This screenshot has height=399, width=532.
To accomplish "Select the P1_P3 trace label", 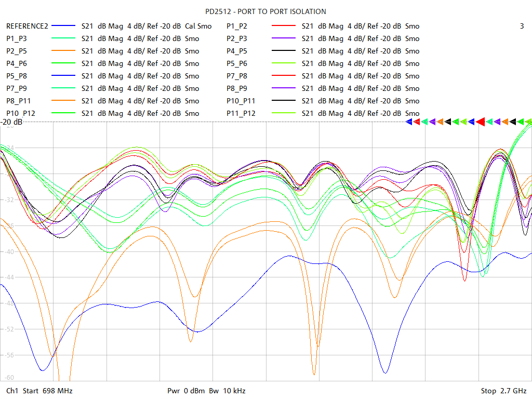I will click(16, 38).
